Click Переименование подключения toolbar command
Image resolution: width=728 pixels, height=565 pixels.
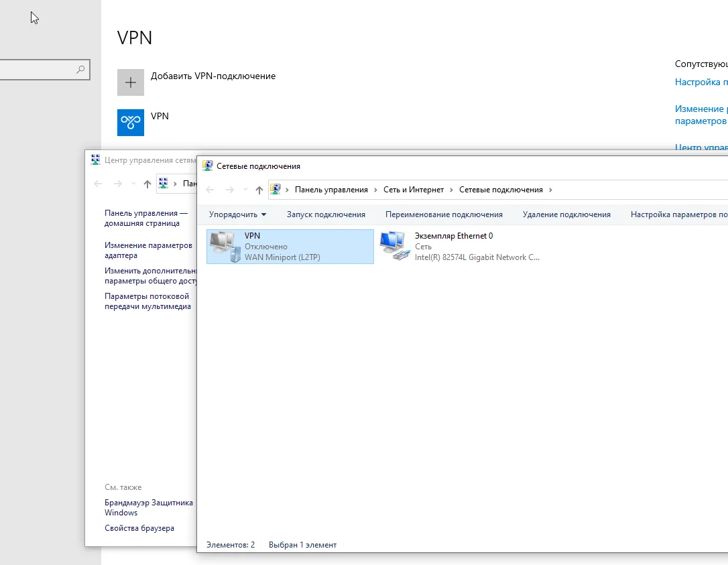pos(444,214)
